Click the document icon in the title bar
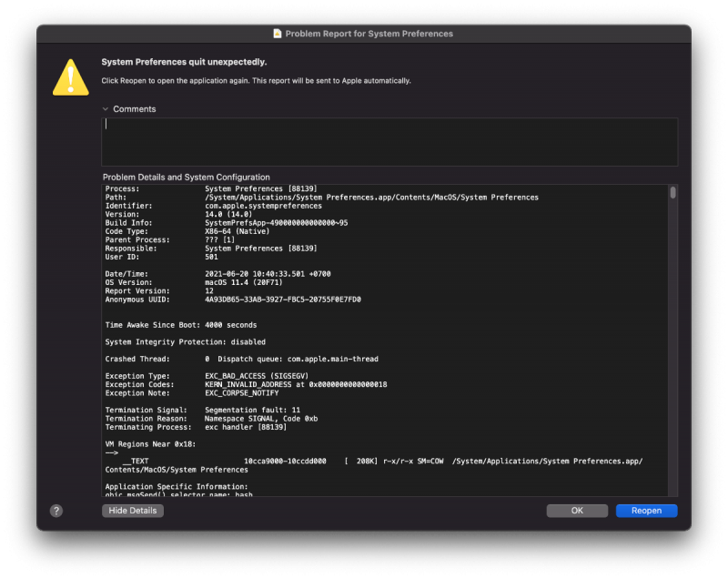728x579 pixels. tap(279, 33)
